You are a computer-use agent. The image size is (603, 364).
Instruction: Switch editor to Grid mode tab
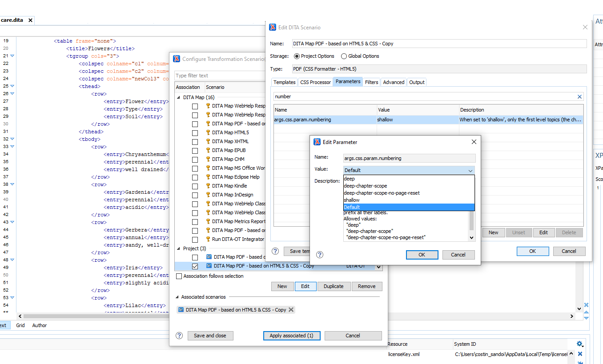pyautogui.click(x=20, y=325)
